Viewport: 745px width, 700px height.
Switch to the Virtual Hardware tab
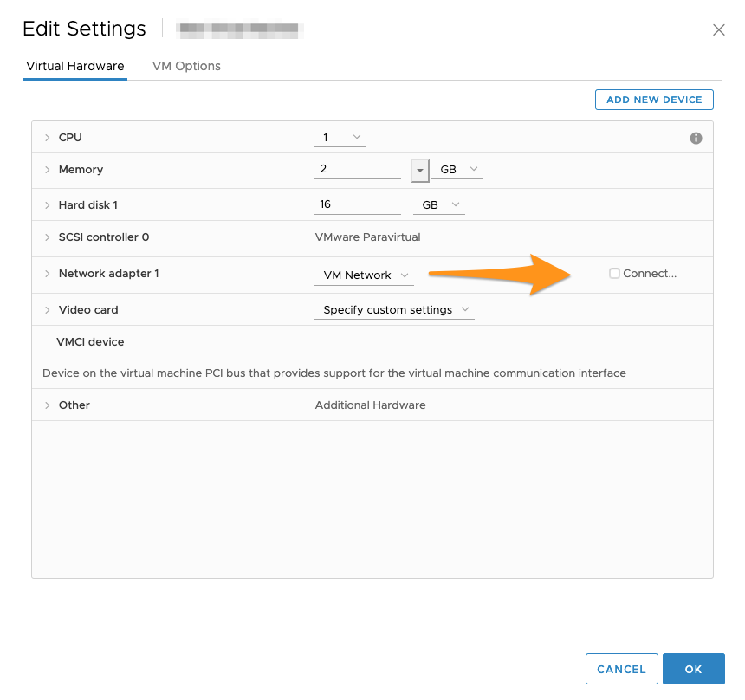point(74,66)
